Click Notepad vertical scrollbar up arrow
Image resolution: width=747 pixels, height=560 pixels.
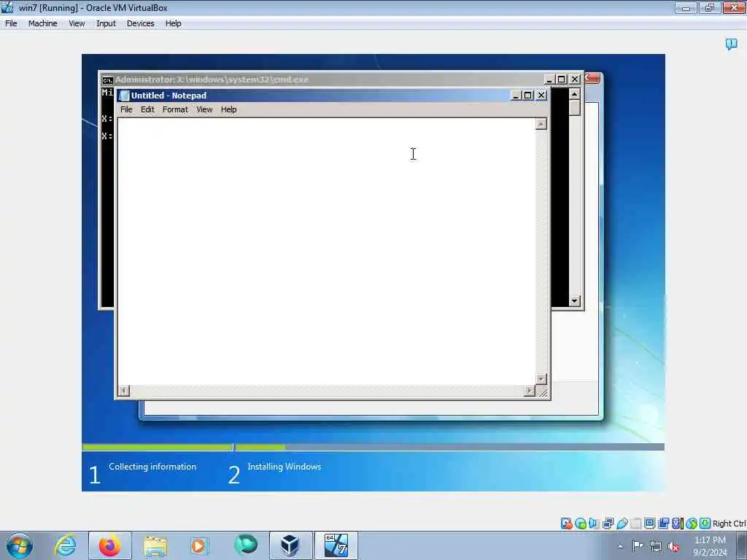pos(541,124)
